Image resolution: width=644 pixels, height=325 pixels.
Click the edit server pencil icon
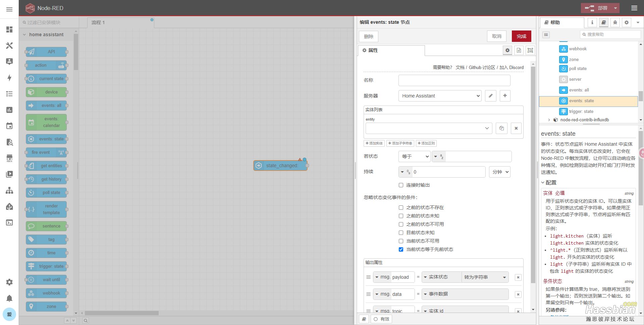point(490,96)
